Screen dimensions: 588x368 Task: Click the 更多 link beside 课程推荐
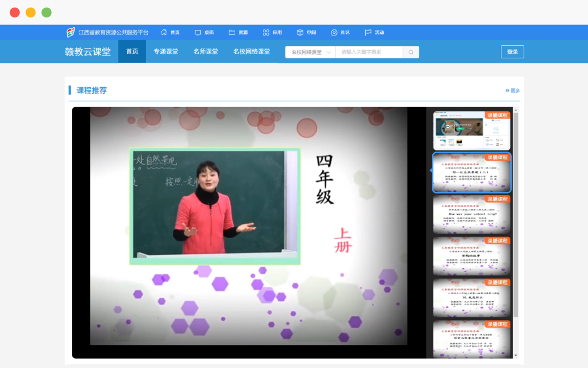(512, 91)
